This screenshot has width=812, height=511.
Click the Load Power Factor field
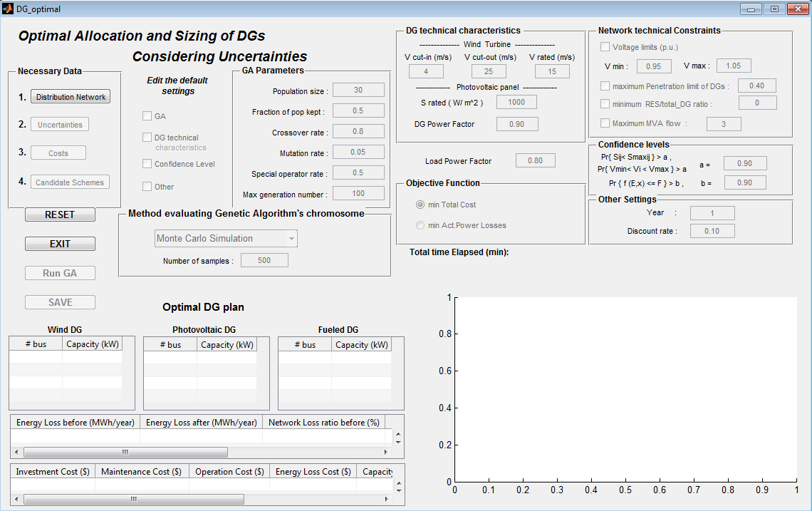tap(536, 160)
